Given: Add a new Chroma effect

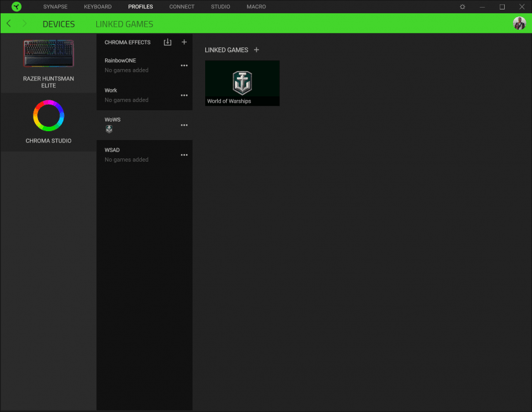Looking at the screenshot, I should [184, 42].
